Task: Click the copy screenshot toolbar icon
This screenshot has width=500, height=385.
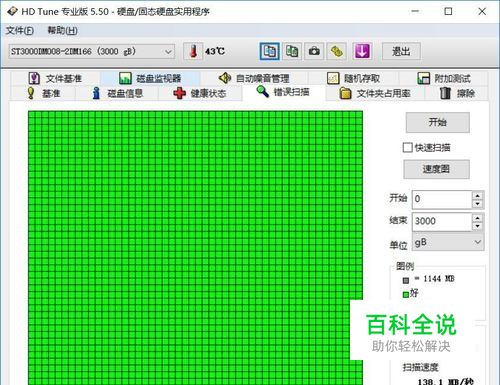Action: click(x=292, y=51)
